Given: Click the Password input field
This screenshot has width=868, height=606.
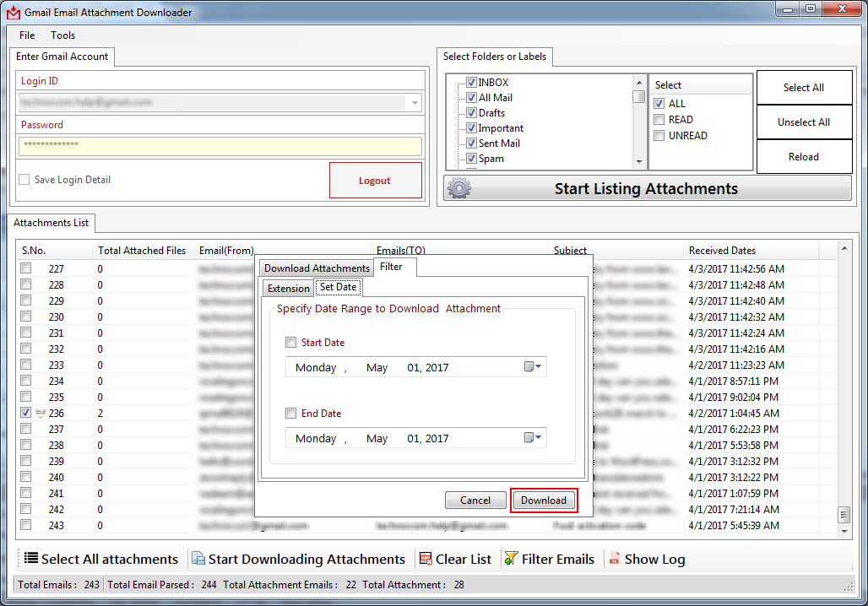Looking at the screenshot, I should point(220,146).
